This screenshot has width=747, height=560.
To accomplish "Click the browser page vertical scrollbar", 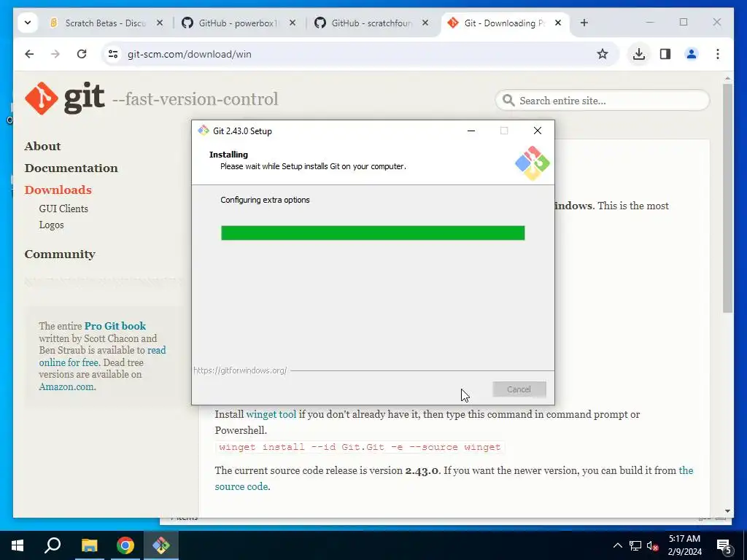I will click(727, 198).
